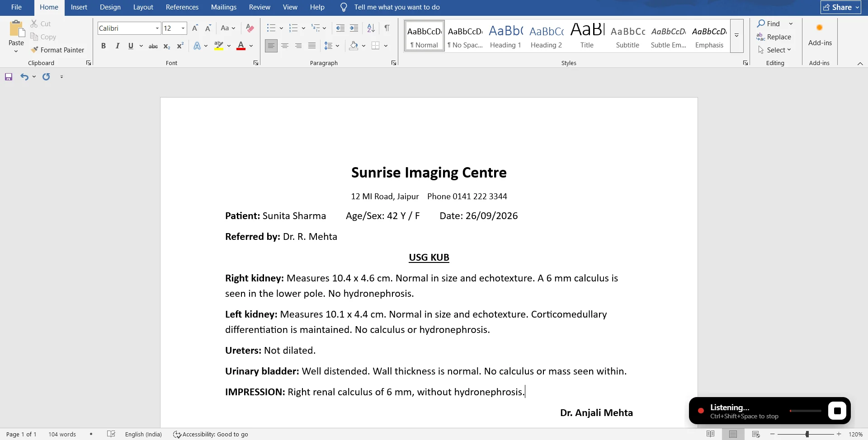
Task: Click the Redo circular arrow icon
Action: coord(46,77)
